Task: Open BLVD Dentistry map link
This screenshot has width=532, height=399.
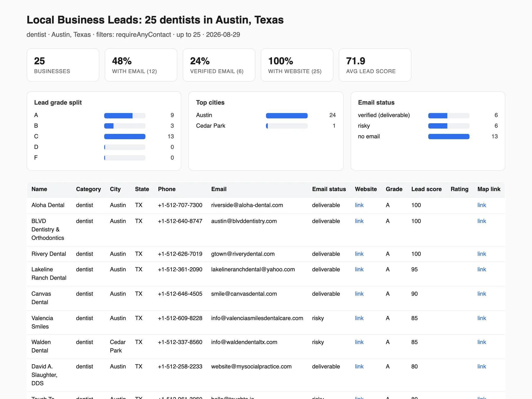Action: click(x=481, y=221)
